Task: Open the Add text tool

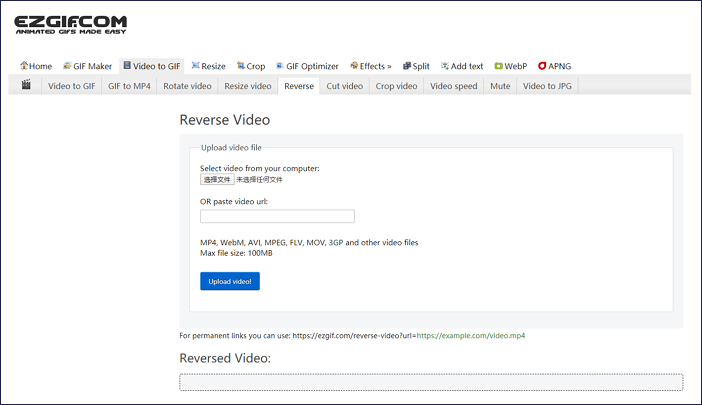Action: pyautogui.click(x=462, y=66)
